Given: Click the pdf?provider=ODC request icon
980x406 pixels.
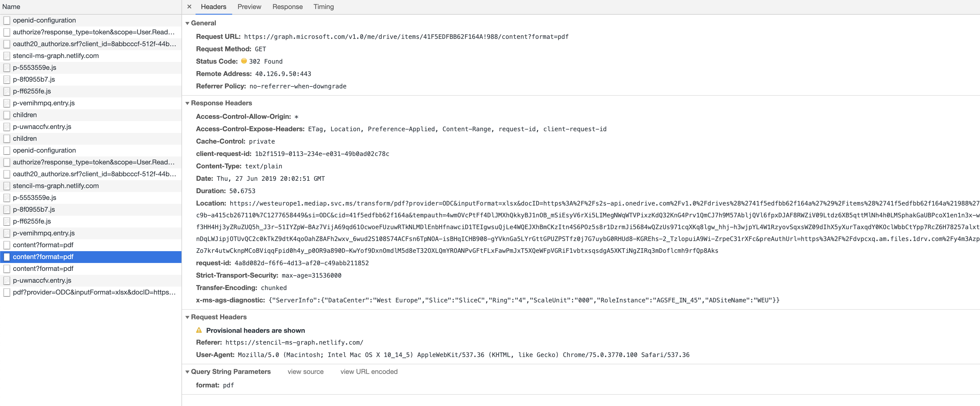Looking at the screenshot, I should (6, 293).
